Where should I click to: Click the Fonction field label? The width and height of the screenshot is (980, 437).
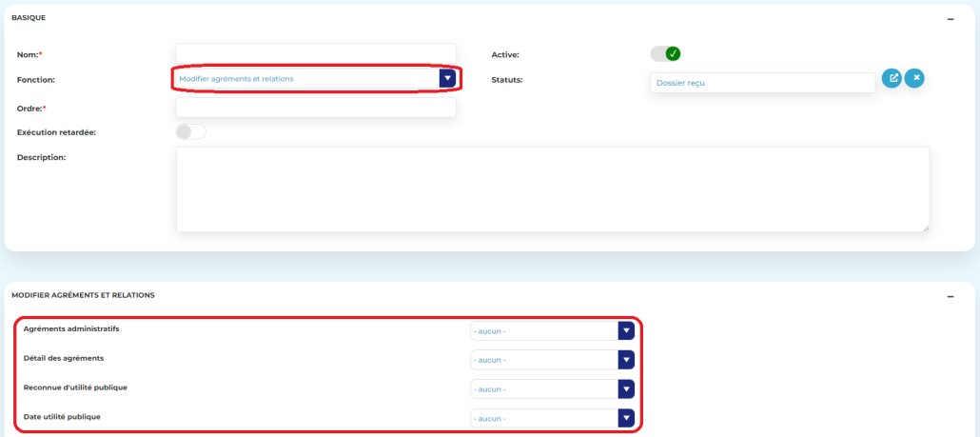click(x=36, y=79)
